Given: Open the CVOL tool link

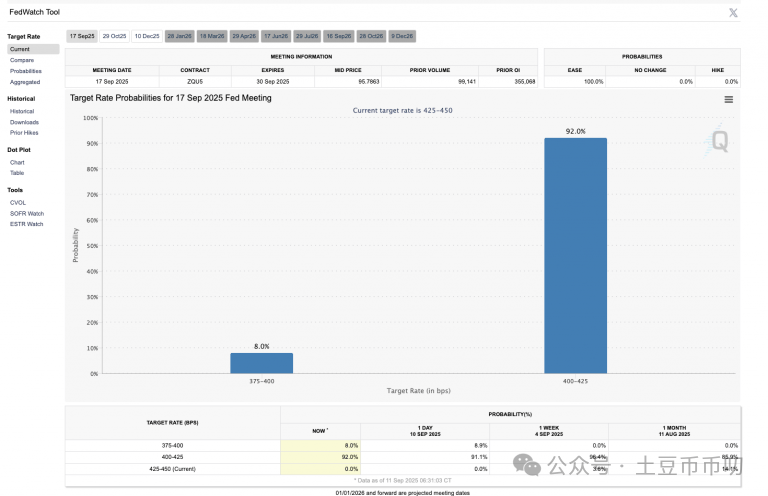Looking at the screenshot, I should point(17,201).
